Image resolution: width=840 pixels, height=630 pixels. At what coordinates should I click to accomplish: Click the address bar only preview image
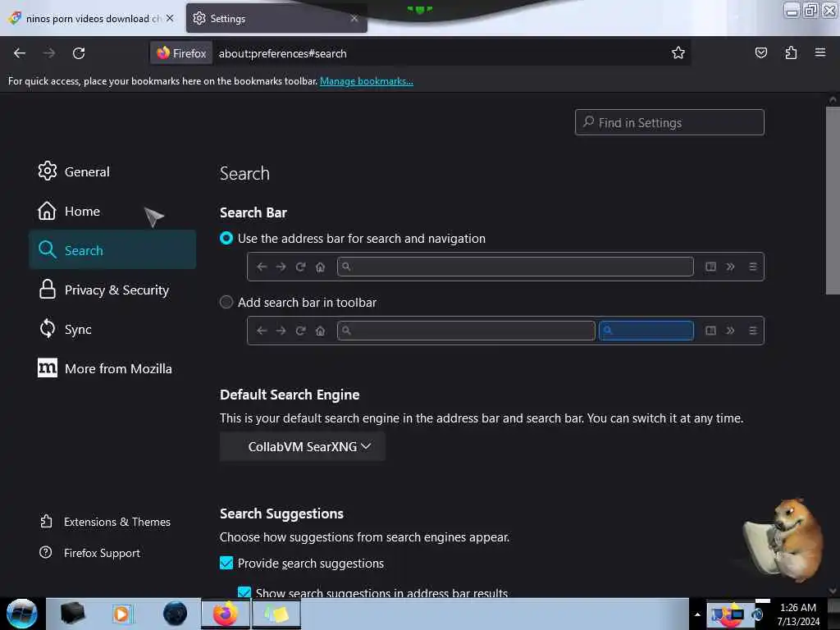click(505, 267)
